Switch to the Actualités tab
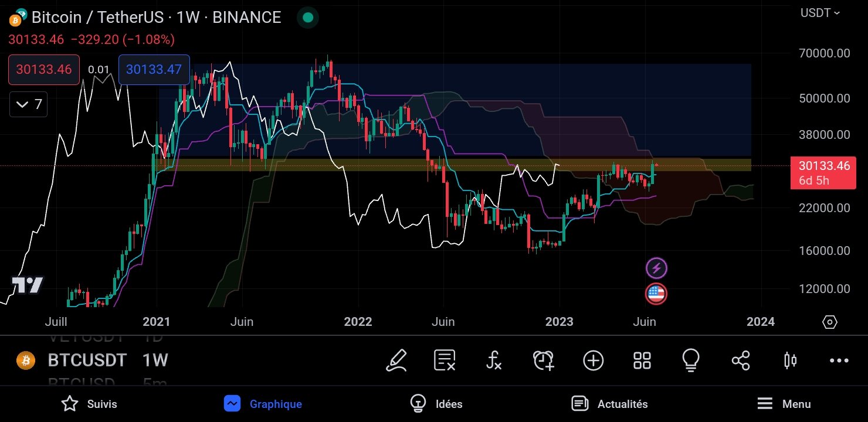This screenshot has width=868, height=422. (609, 404)
